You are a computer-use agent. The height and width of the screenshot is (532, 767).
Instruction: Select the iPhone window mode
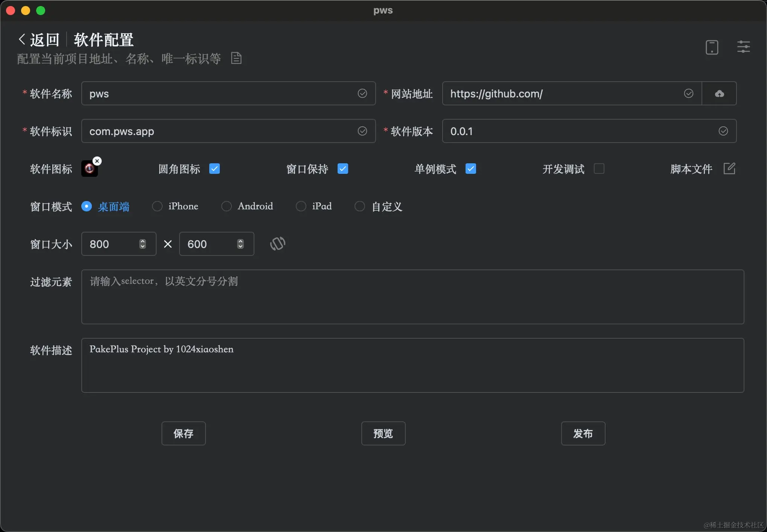157,206
